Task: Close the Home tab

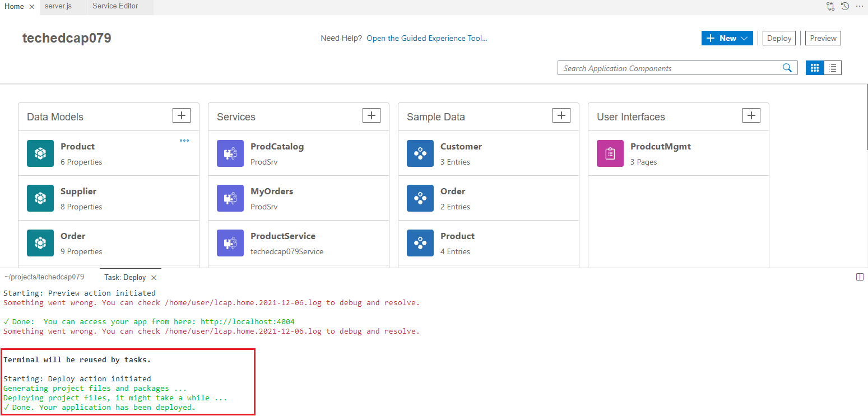Action: (x=32, y=7)
